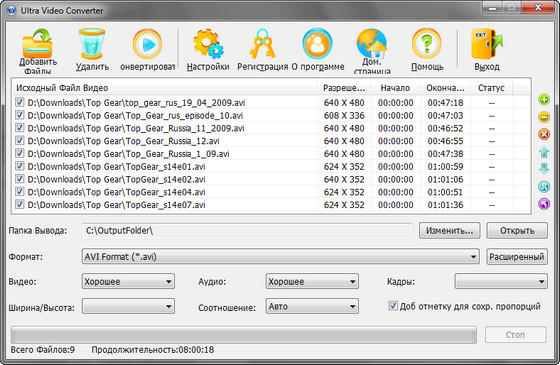Click the red X icon beside file list

(544, 135)
